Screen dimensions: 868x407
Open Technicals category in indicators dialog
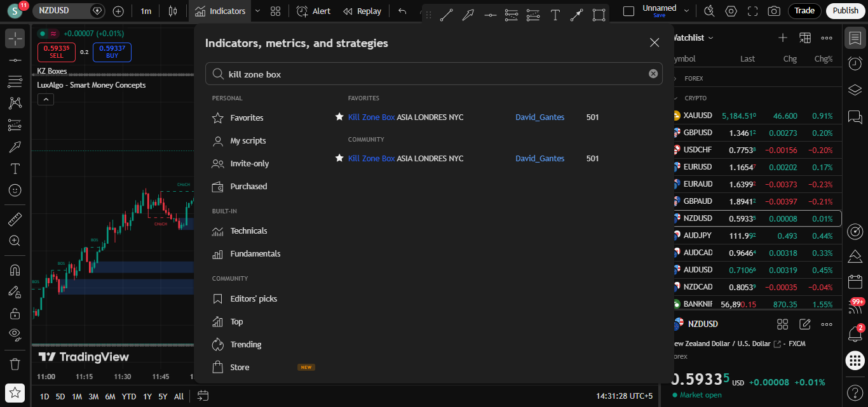248,230
